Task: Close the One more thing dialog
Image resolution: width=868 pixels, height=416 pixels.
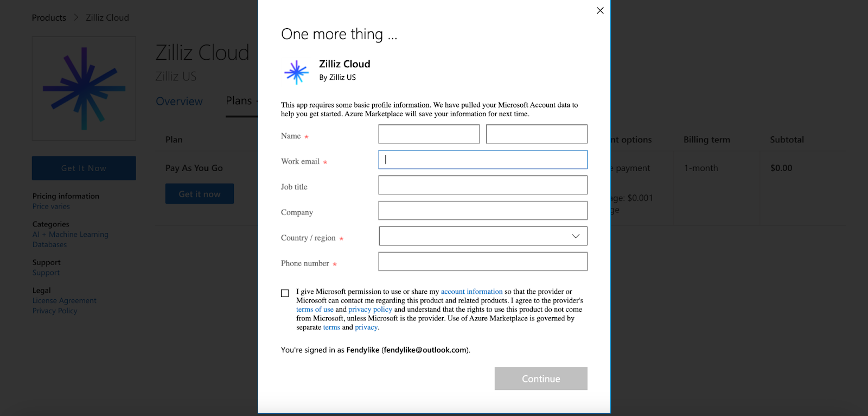Action: [x=600, y=10]
